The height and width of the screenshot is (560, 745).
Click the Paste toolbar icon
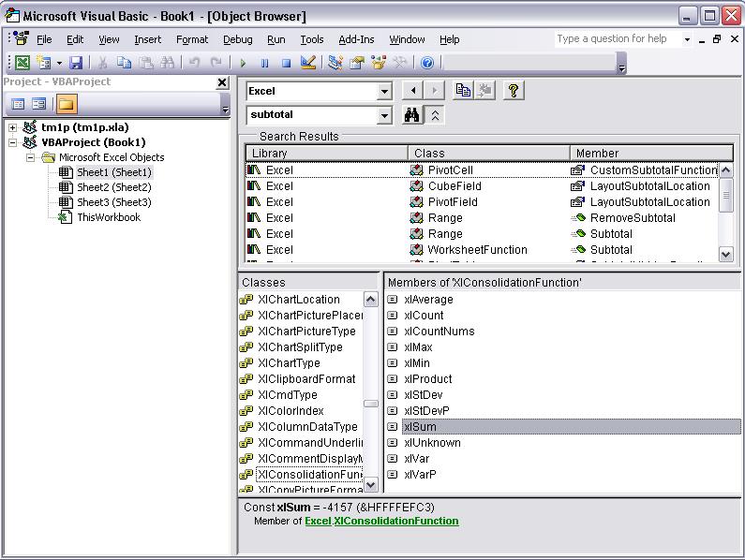(x=146, y=62)
